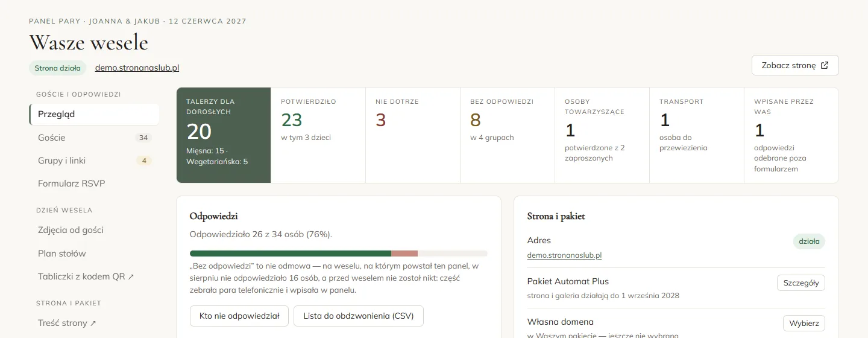Click the text strona i galeria działają do 1 września 2028

[x=603, y=296]
